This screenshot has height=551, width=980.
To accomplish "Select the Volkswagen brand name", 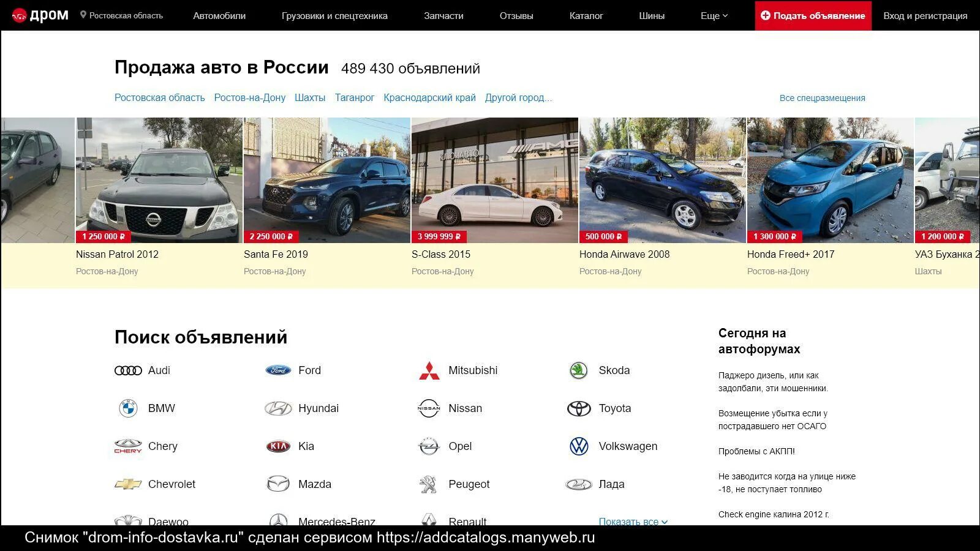I will (x=628, y=446).
